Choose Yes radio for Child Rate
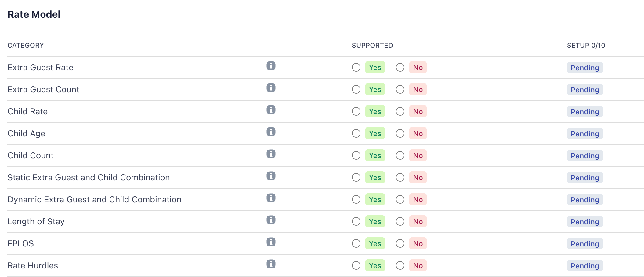The height and width of the screenshot is (277, 644). pyautogui.click(x=356, y=112)
